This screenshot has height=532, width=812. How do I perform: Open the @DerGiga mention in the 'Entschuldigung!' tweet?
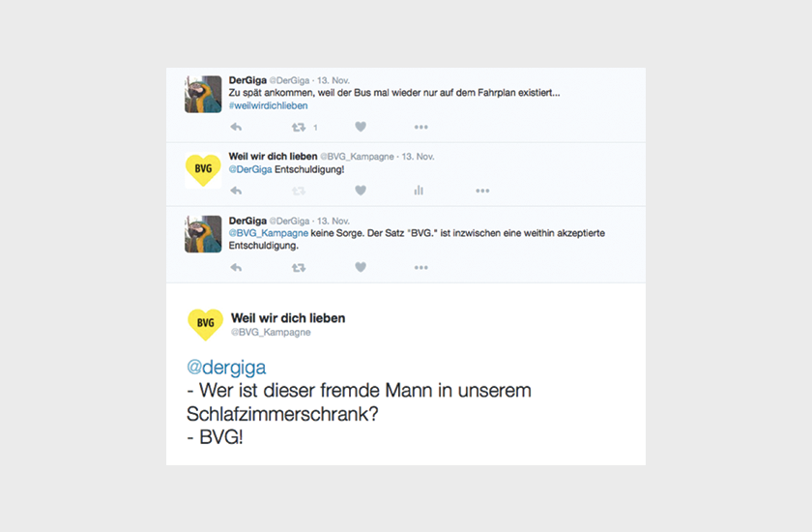(x=250, y=169)
